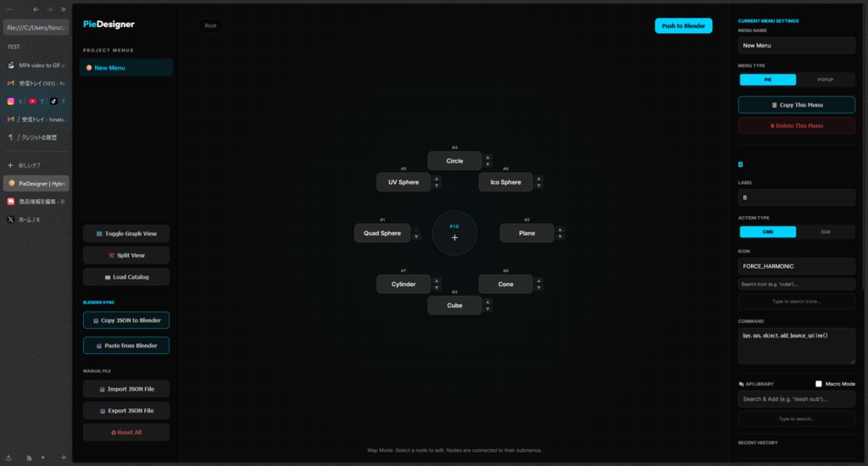Select the Circle pie node
Image resolution: width=868 pixels, height=466 pixels.
coord(454,161)
